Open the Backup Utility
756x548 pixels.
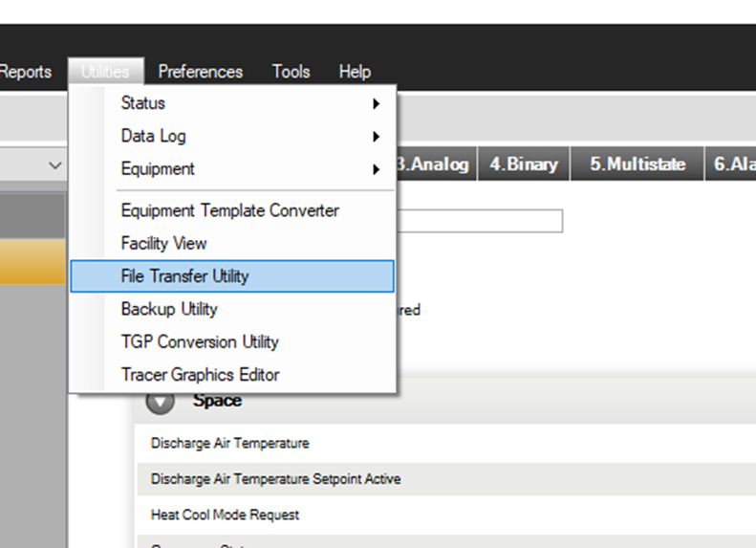tap(232, 309)
